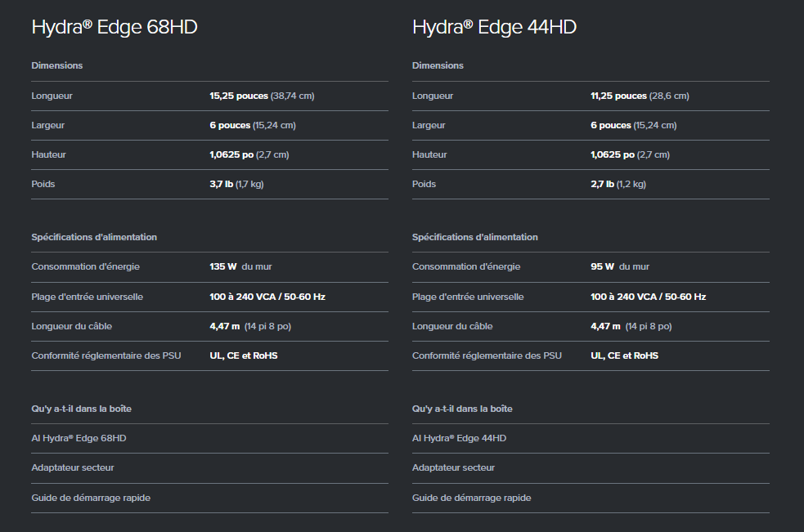Select "Plage d'entrée universelle" in the 44HD table
Screen dimensions: 804x532
468,297
